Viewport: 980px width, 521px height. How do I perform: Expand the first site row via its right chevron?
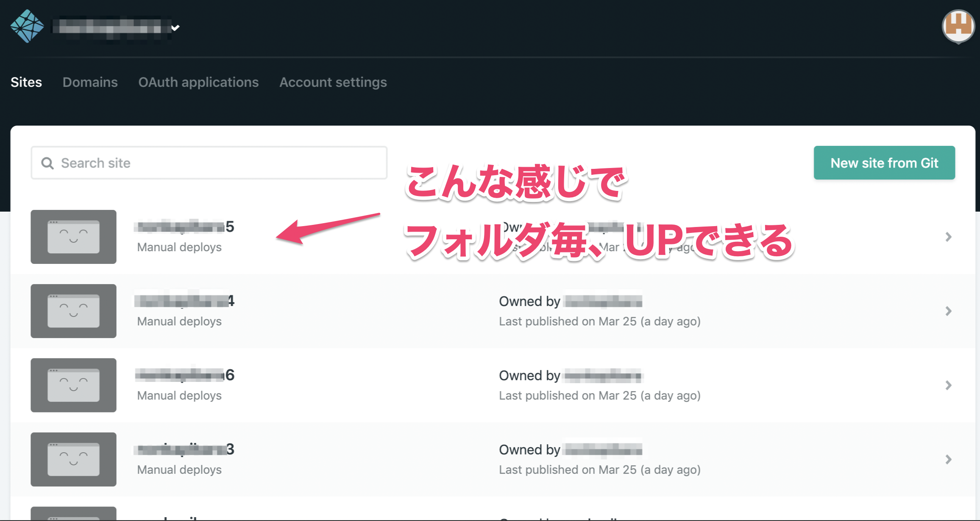948,237
